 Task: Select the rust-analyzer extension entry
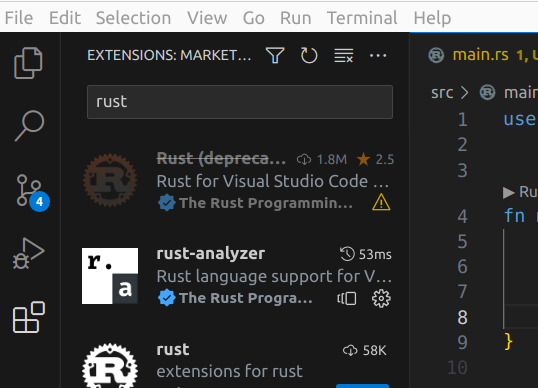pyautogui.click(x=237, y=276)
